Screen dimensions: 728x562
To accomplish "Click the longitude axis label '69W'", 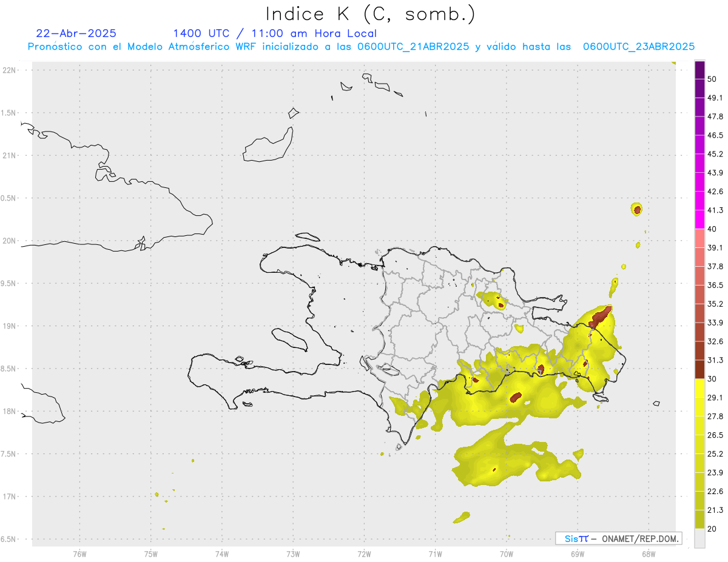I will 578,554.
